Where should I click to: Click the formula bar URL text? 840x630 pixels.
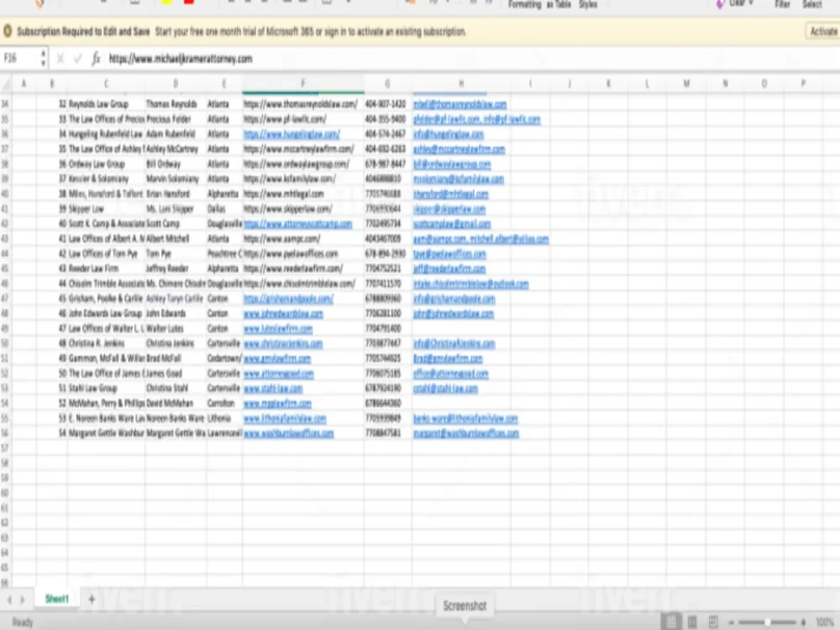[x=181, y=59]
